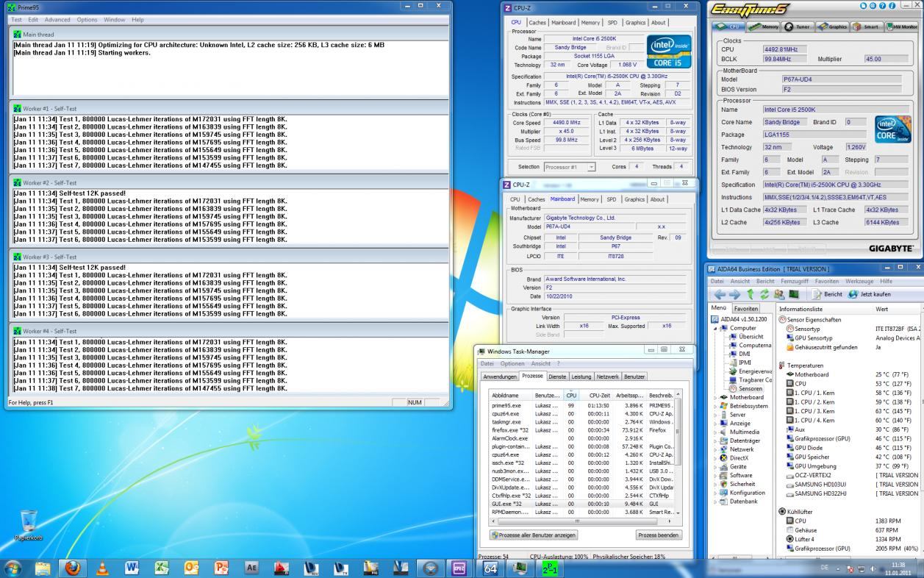Screen dimensions: 924x578
Task: Open EasyTune6 help question-mark icon
Action: 884,6
